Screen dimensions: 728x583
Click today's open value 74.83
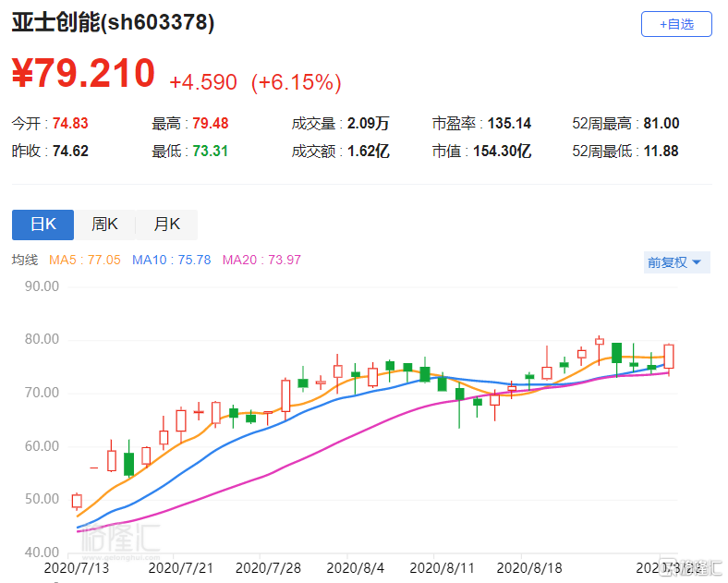pyautogui.click(x=70, y=124)
